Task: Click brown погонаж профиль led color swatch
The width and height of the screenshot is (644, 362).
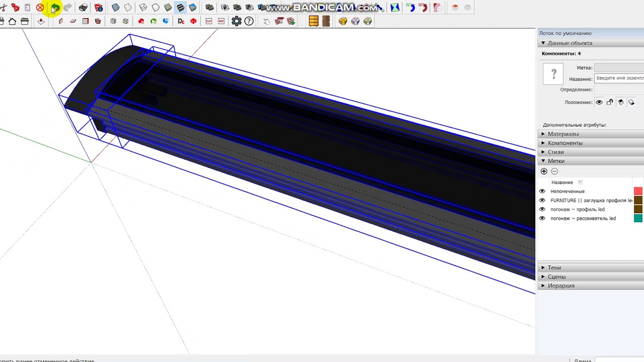Action: click(x=638, y=209)
